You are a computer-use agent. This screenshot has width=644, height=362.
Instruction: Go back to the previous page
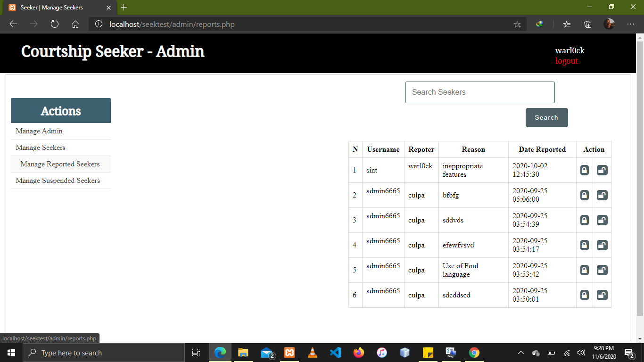pos(13,24)
